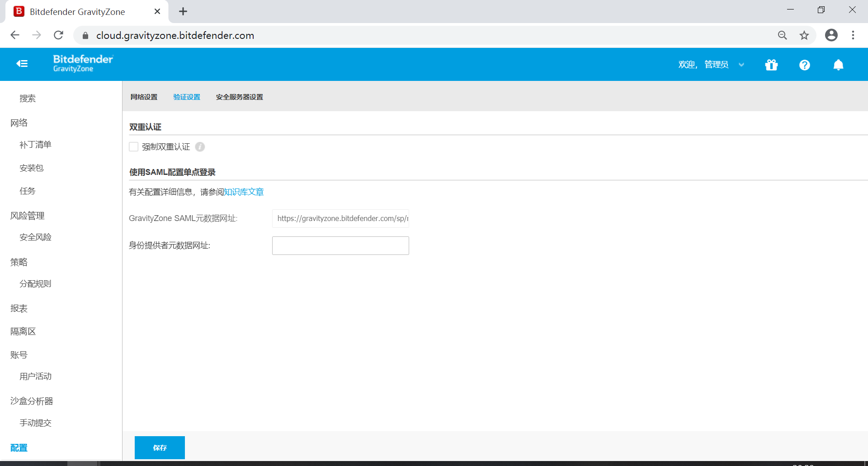Focus the GravityZone SAML元数据网址 field
This screenshot has height=466, width=868.
340,218
